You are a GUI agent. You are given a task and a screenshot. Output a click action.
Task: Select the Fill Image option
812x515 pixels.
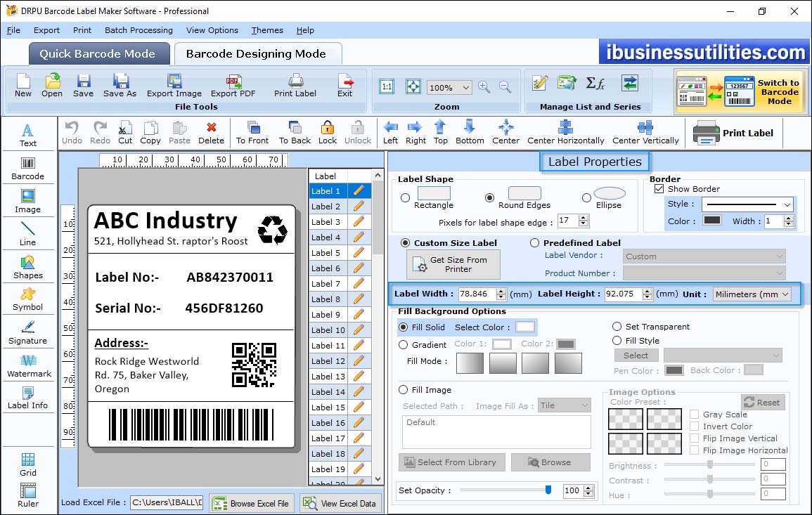(x=403, y=390)
